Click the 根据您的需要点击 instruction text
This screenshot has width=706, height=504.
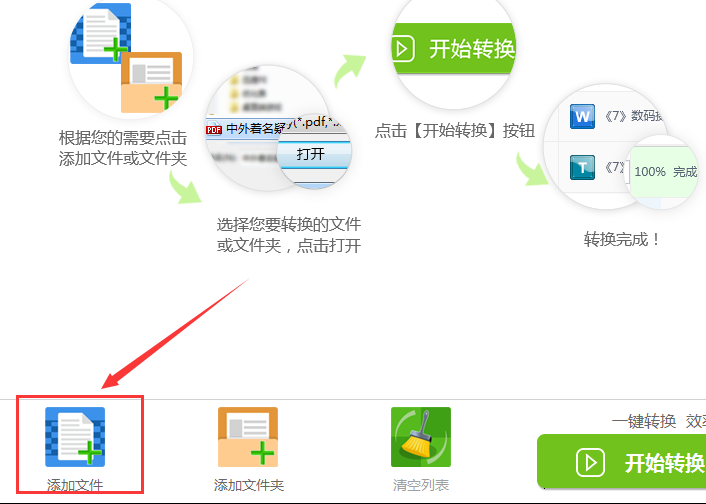(x=123, y=138)
